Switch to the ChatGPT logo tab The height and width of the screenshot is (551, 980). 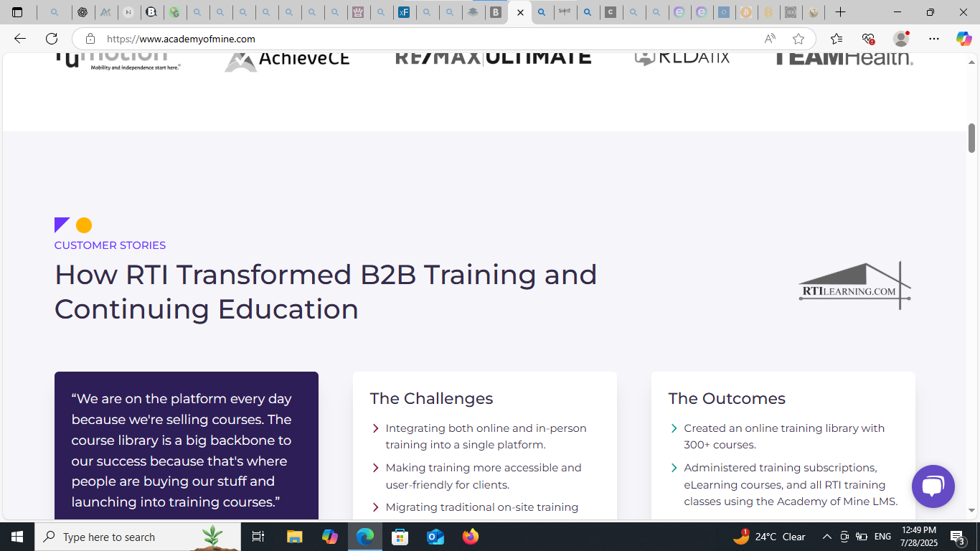(83, 12)
